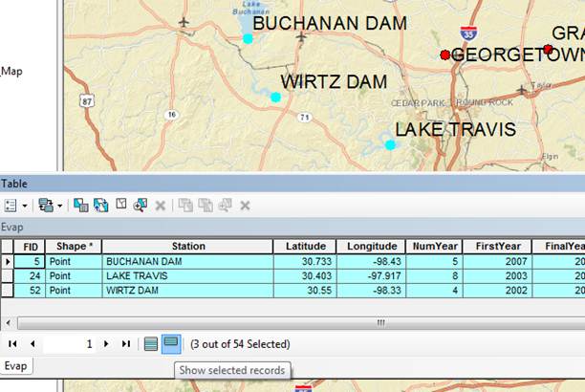Screen dimensions: 585x392
Task: Go to the first record
Action: [x=13, y=343]
